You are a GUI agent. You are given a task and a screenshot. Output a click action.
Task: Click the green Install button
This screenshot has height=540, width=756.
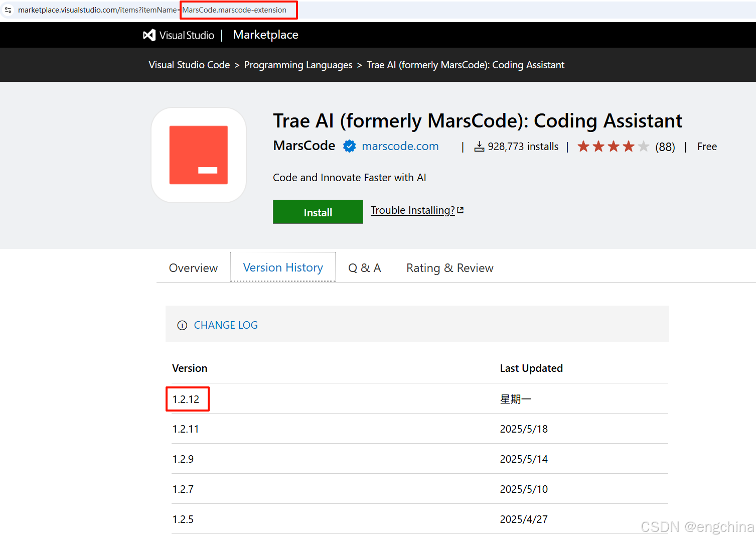click(x=318, y=212)
